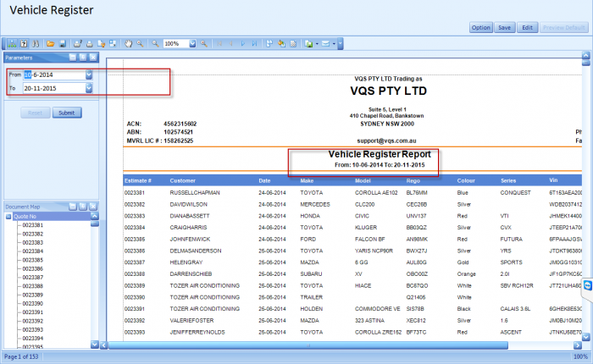Click the send via email envelope icon

click(325, 44)
